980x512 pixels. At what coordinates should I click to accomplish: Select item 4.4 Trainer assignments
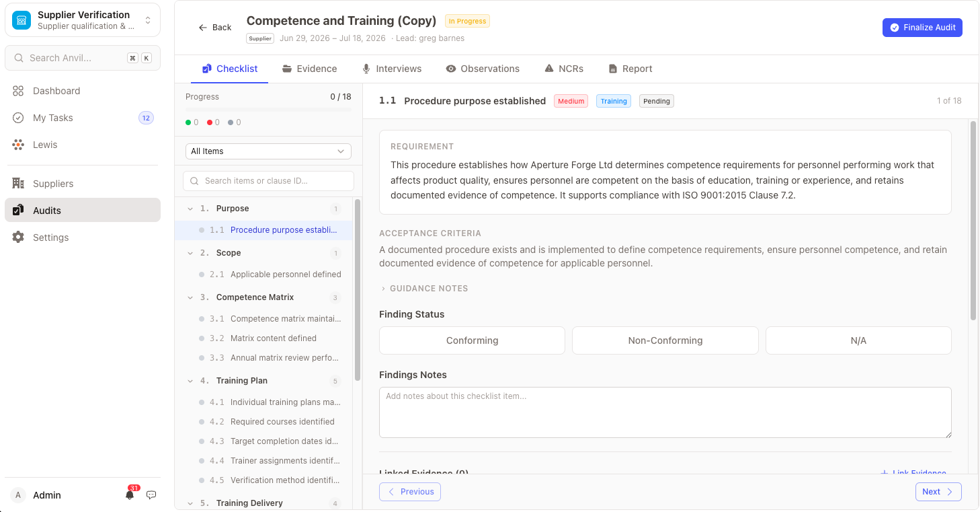click(263, 461)
